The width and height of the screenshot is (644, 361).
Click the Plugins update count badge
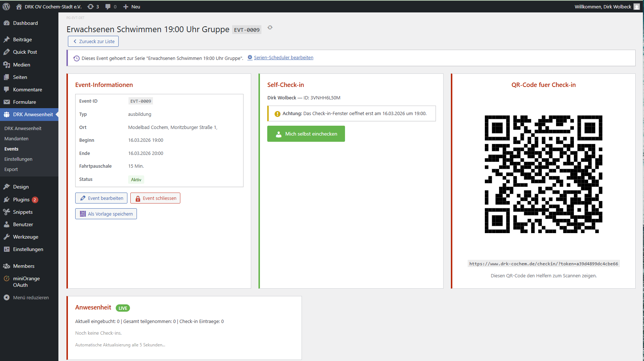click(35, 199)
